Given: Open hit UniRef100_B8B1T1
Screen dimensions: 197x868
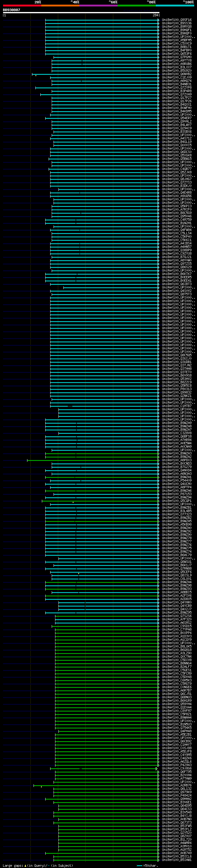Looking at the screenshot, I should [177, 47].
